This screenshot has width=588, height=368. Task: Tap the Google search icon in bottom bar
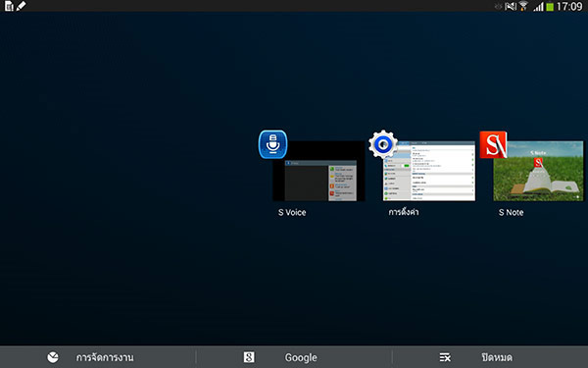point(249,357)
